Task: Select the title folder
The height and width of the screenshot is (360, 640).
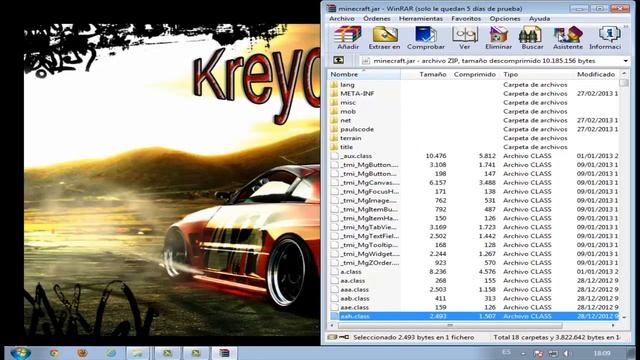Action: [x=347, y=147]
